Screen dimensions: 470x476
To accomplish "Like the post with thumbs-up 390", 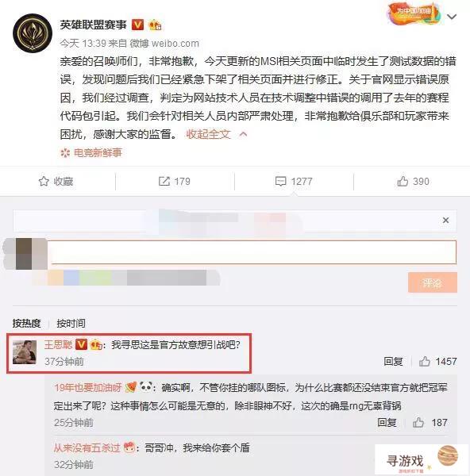I will tap(413, 181).
